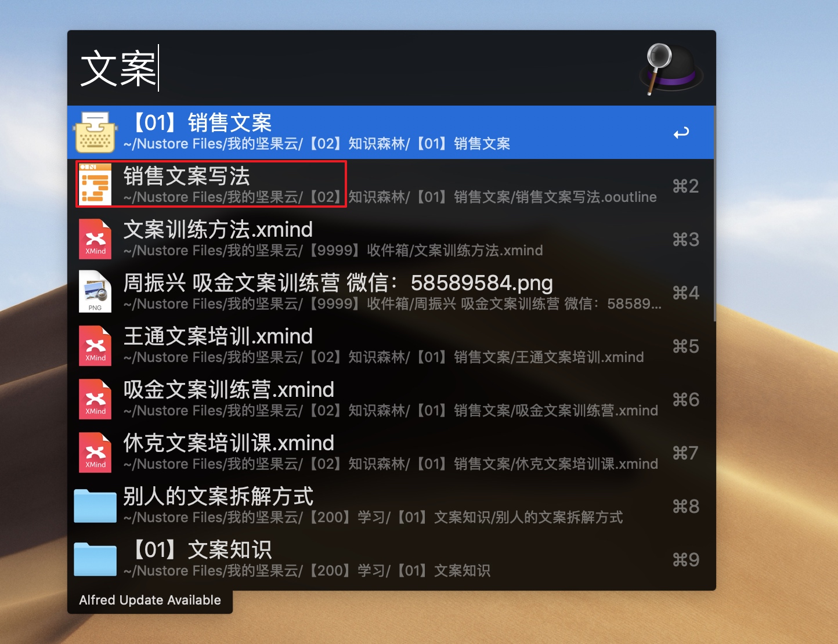Click the return arrow on the selected result

(681, 133)
